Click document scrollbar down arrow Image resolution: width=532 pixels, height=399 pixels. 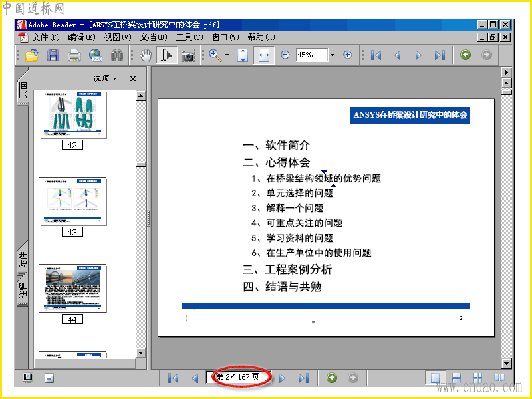[506, 364]
